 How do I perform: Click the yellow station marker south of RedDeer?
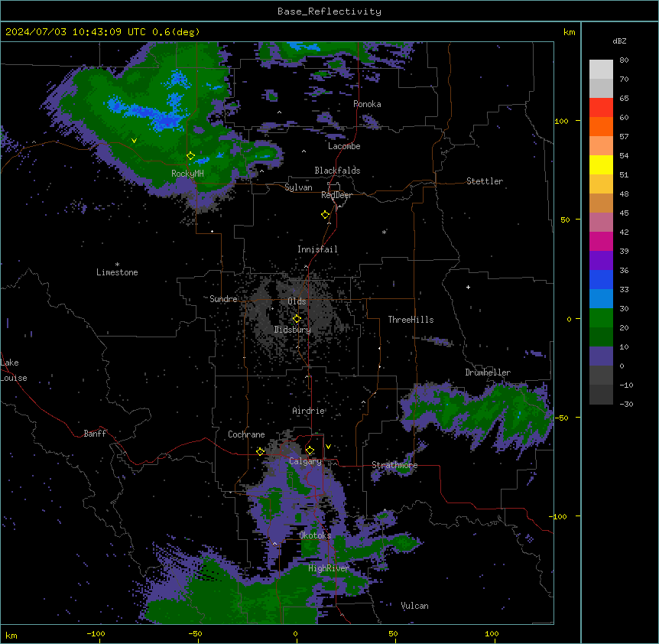(x=325, y=215)
